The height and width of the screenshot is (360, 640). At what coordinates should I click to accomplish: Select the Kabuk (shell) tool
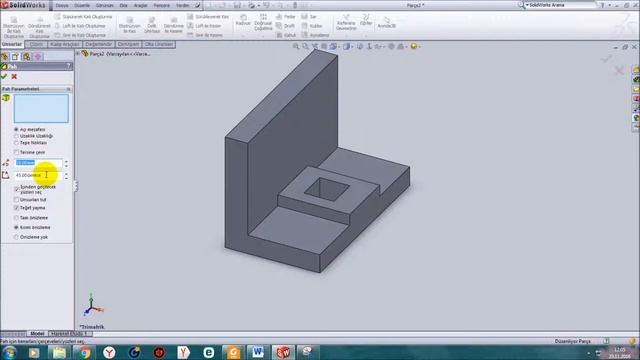[x=286, y=35]
